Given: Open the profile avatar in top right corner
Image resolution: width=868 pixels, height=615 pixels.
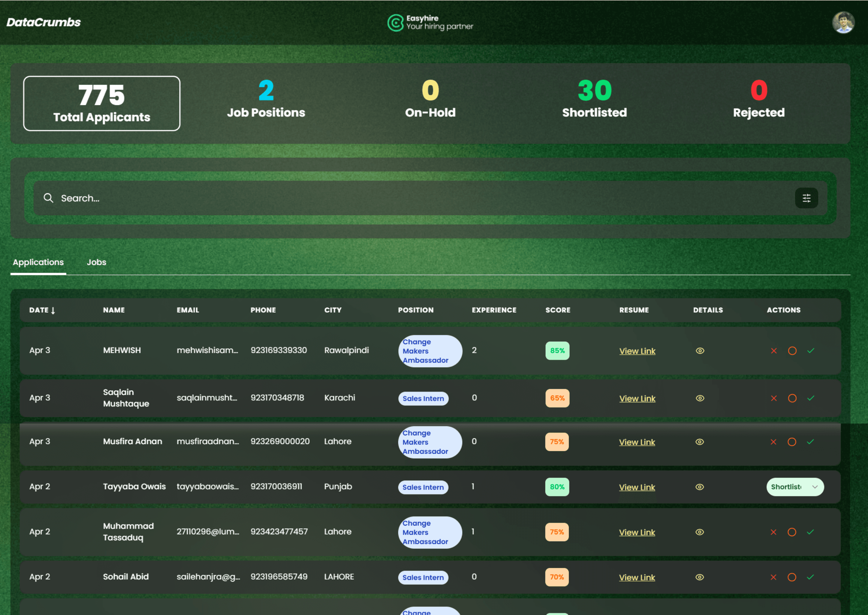Looking at the screenshot, I should coord(844,23).
